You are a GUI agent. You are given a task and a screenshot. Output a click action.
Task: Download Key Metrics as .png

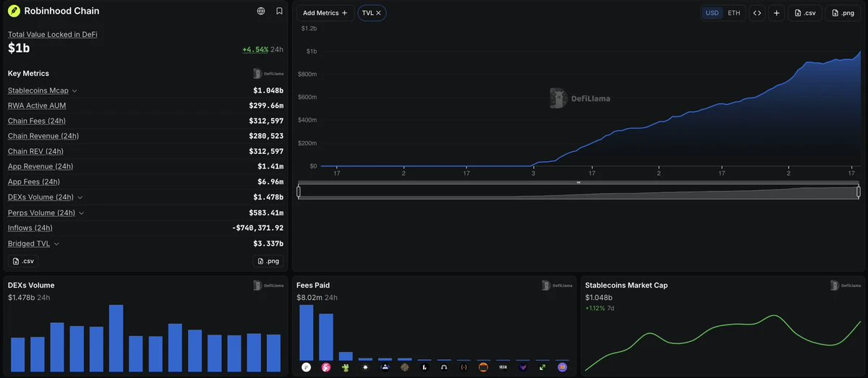click(x=268, y=261)
